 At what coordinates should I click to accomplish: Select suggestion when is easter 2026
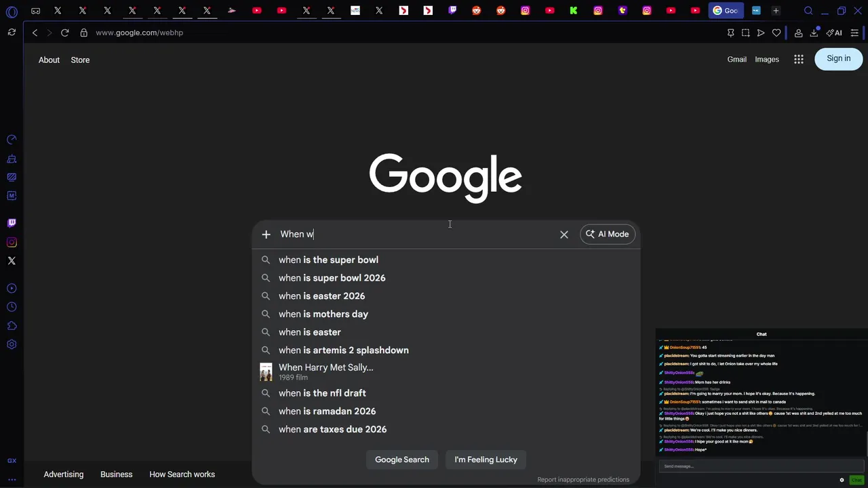[446, 296]
